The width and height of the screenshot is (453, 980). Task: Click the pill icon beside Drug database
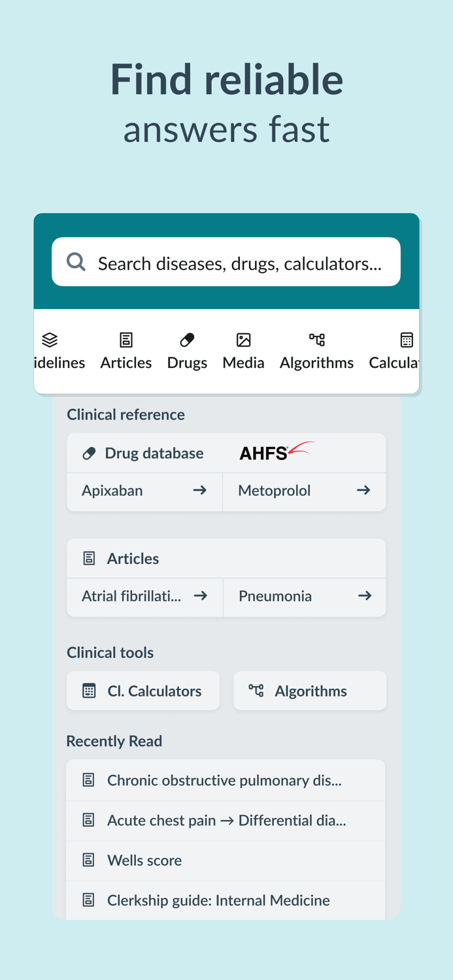[89, 452]
